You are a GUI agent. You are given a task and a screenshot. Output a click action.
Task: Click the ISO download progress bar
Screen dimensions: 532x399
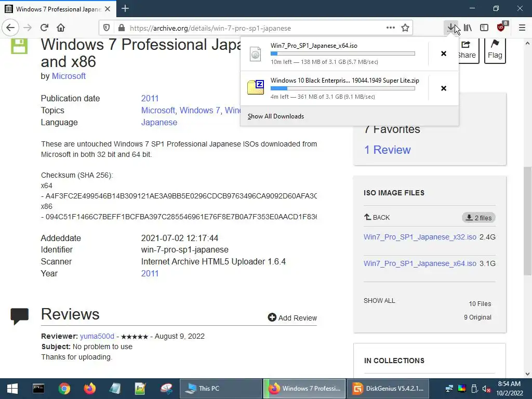point(343,54)
